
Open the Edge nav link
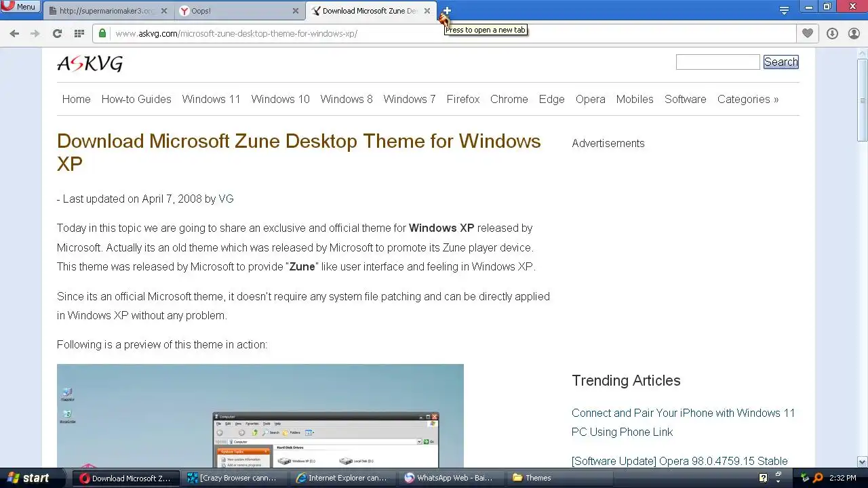(552, 99)
